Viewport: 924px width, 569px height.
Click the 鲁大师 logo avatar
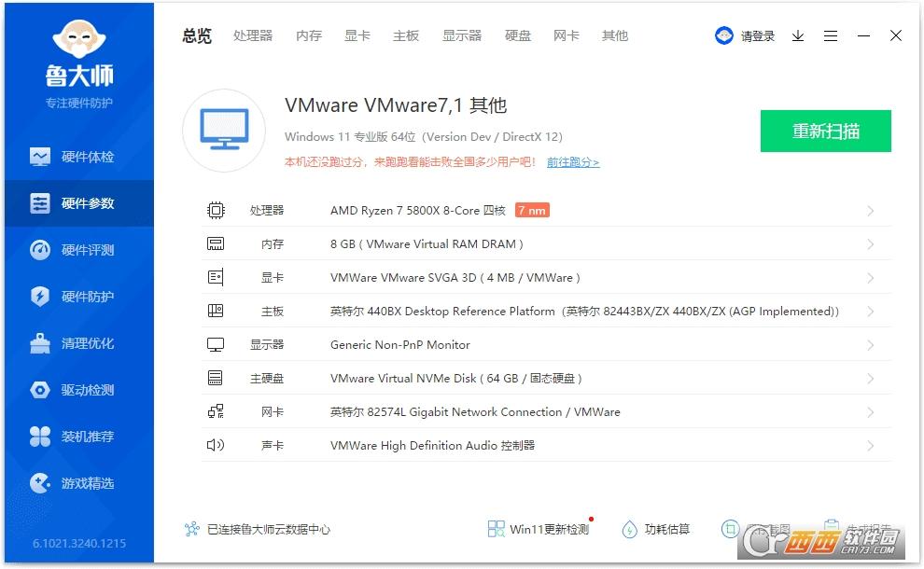click(x=79, y=38)
